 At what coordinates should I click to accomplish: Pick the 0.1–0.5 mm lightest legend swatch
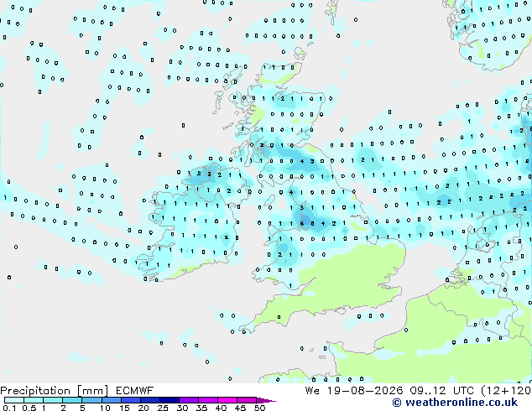coord(14,400)
